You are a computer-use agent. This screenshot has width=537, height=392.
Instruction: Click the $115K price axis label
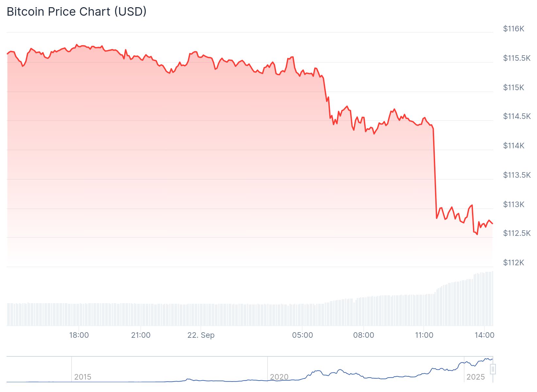click(x=513, y=88)
